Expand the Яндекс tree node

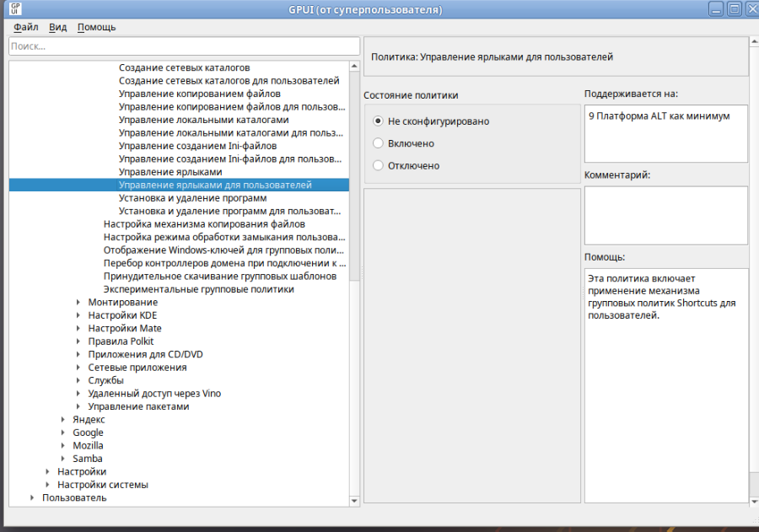click(63, 420)
